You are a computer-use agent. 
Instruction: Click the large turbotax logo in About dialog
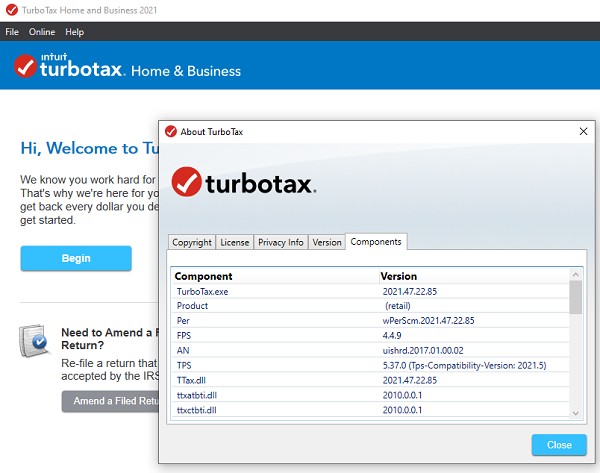pyautogui.click(x=244, y=182)
